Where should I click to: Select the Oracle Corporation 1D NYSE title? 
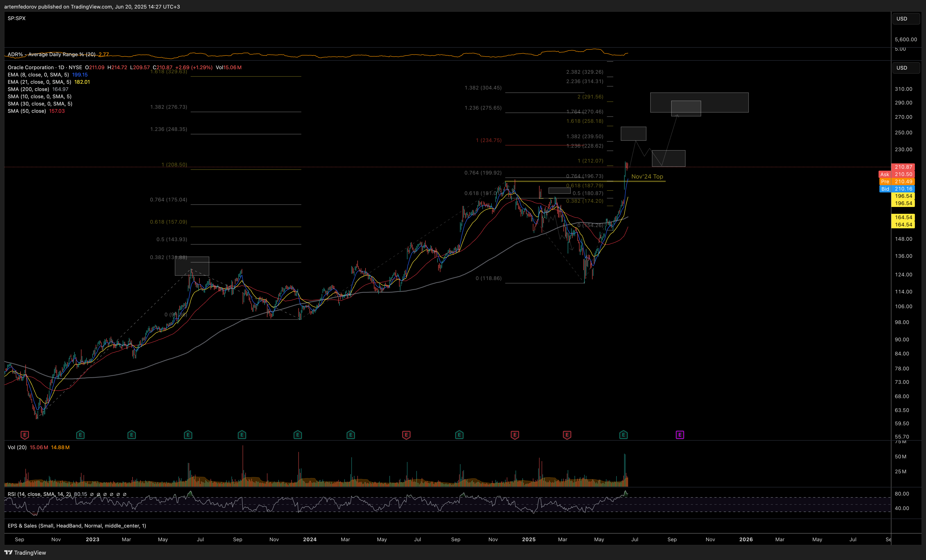pyautogui.click(x=45, y=68)
